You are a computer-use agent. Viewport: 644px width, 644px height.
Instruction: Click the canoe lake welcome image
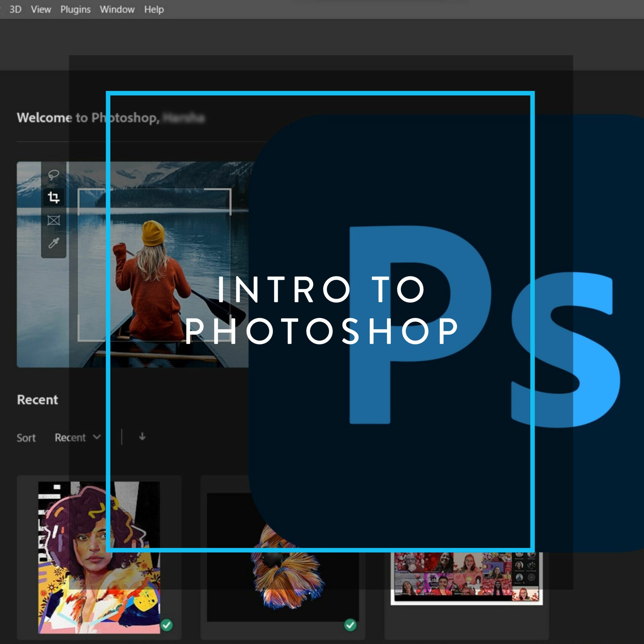coord(133,264)
